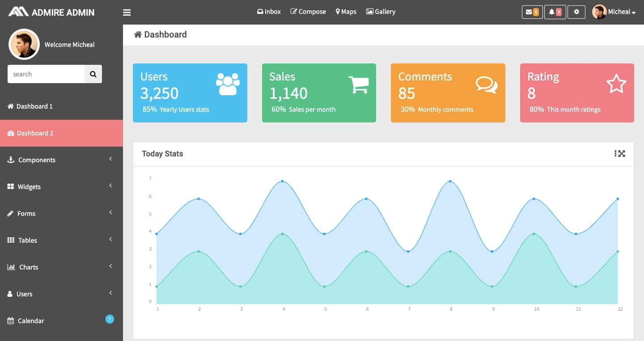View notifications via the bell icon
Screen dimensions: 644x341
tap(555, 12)
